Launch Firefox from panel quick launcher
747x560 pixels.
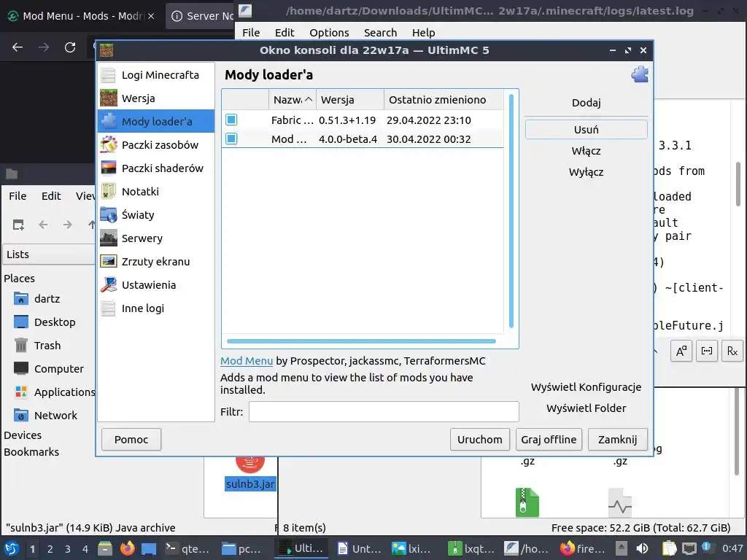tap(127, 548)
